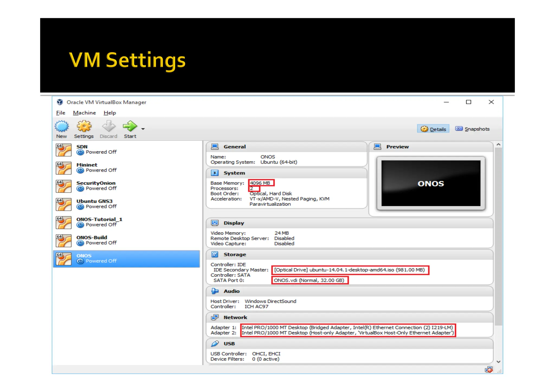This screenshot has height=392, width=555.
Task: Click the USB section plug icon
Action: (x=215, y=344)
